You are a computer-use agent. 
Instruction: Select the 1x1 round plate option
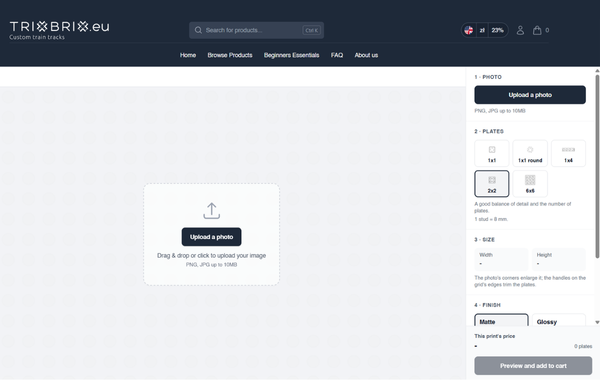coord(530,153)
